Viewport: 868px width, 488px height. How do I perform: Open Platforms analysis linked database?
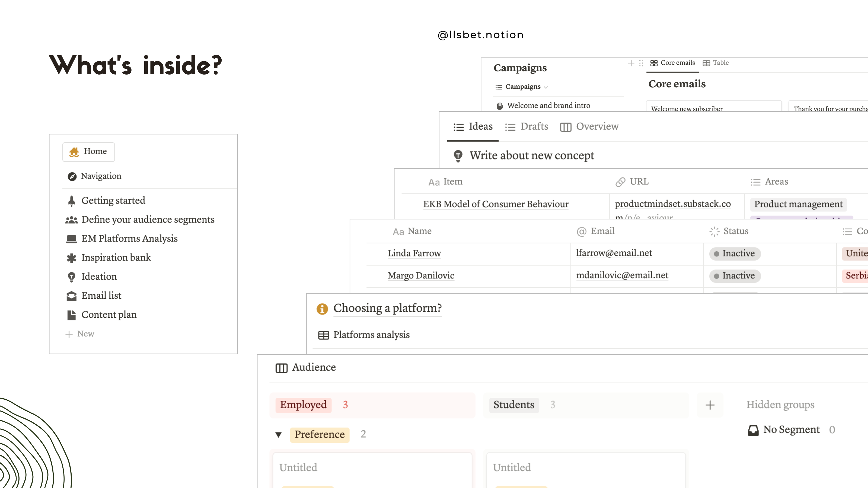point(364,335)
